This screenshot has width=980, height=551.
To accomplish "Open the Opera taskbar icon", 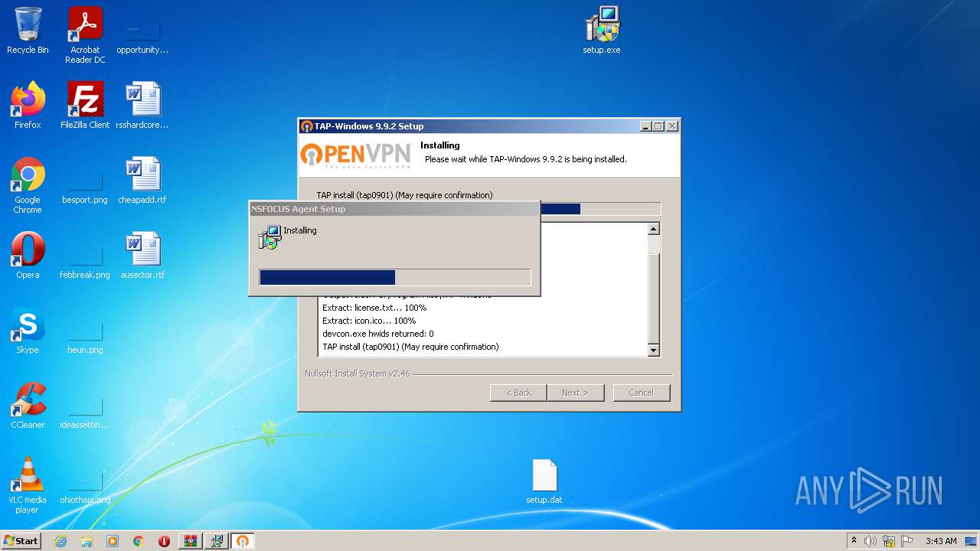I will [x=164, y=541].
